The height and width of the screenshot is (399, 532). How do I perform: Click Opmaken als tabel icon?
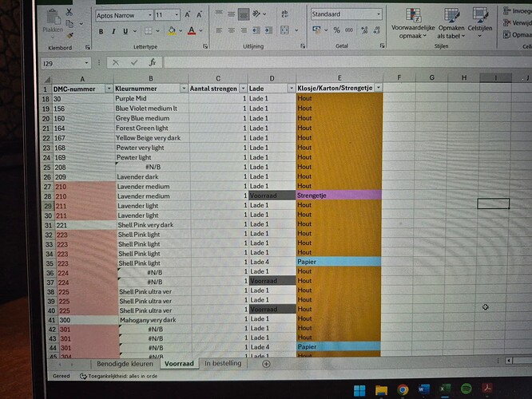451,26
